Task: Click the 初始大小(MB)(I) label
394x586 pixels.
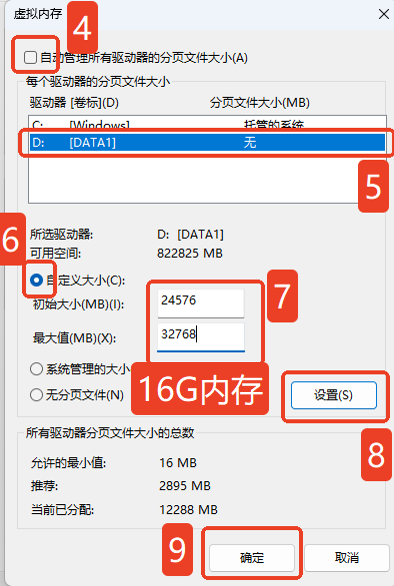Action: tap(79, 304)
